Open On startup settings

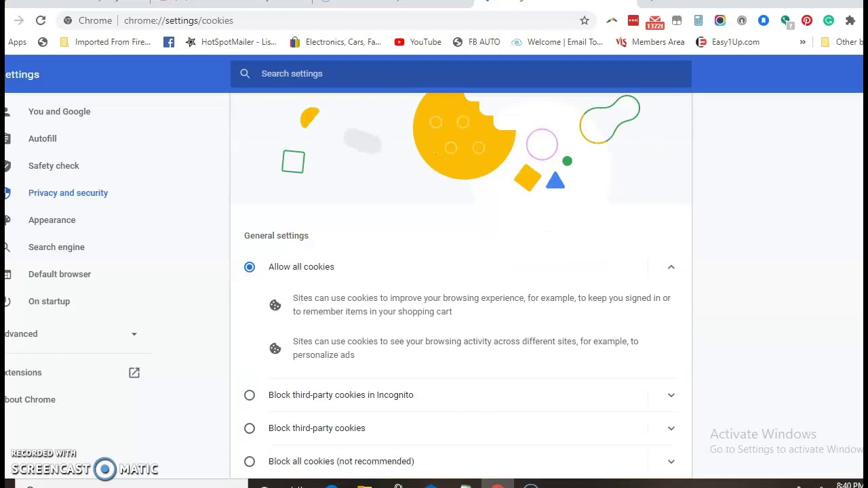(49, 301)
